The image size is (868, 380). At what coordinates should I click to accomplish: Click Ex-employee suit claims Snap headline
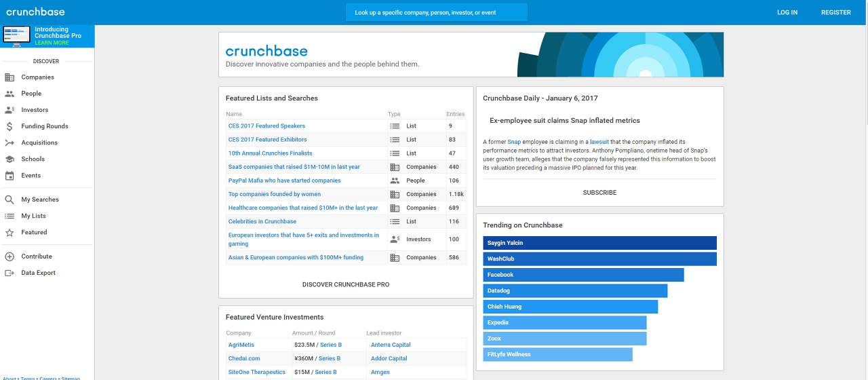click(564, 120)
